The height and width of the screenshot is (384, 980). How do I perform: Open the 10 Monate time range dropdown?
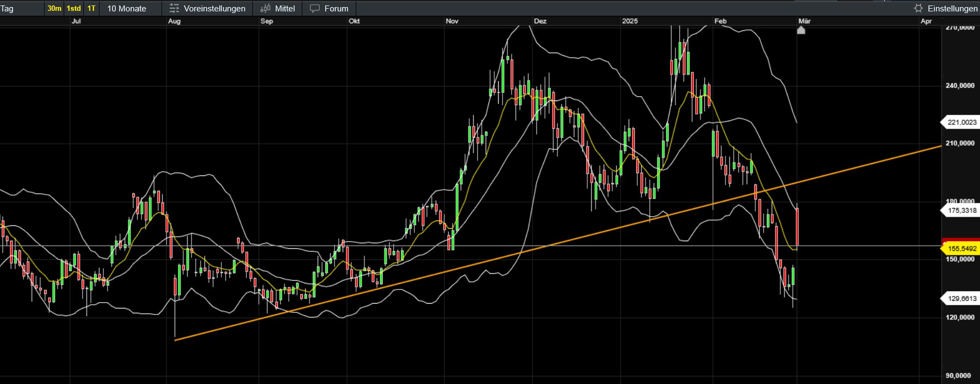click(x=127, y=8)
